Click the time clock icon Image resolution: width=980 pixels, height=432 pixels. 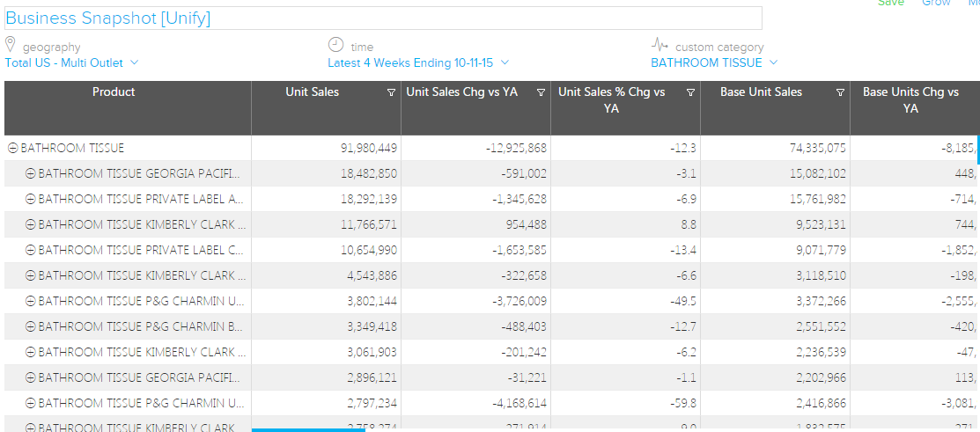point(335,45)
